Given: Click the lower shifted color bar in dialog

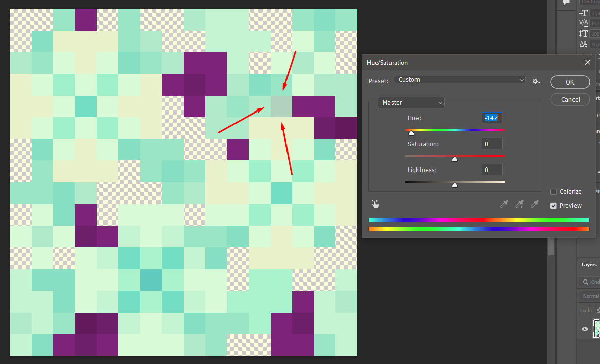Looking at the screenshot, I should [479, 229].
